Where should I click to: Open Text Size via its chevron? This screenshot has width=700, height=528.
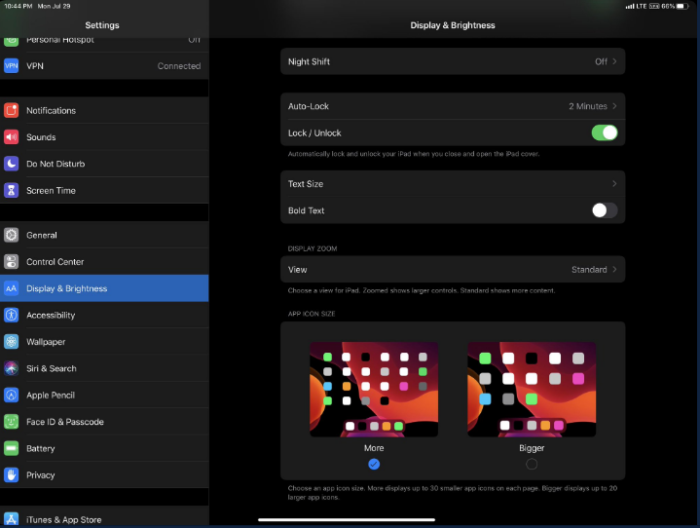[614, 183]
